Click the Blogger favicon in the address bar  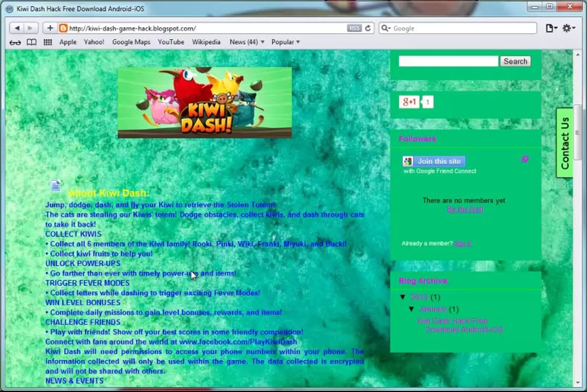point(63,28)
